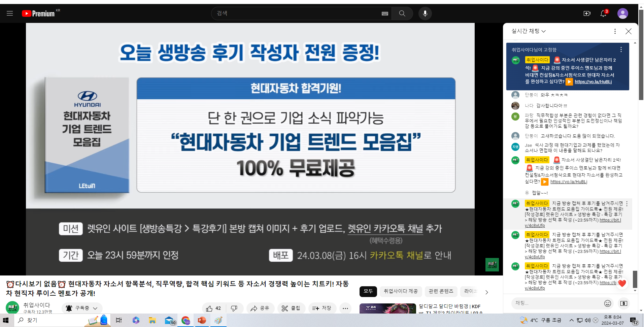Open notifications bell with 3 alerts
The image size is (644, 327).
pyautogui.click(x=604, y=13)
